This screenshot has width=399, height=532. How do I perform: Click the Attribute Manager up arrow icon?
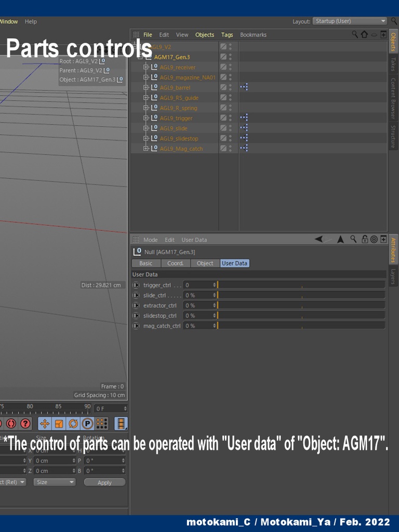coord(341,240)
